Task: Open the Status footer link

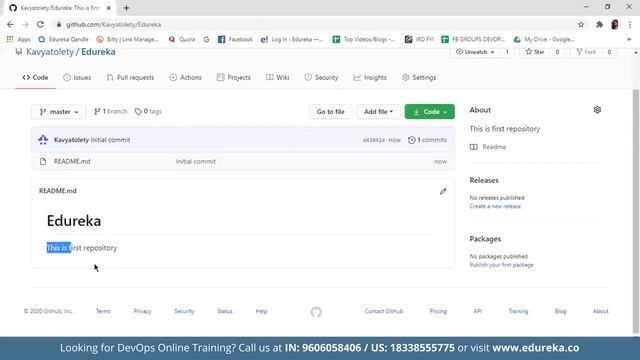Action: pos(224,311)
